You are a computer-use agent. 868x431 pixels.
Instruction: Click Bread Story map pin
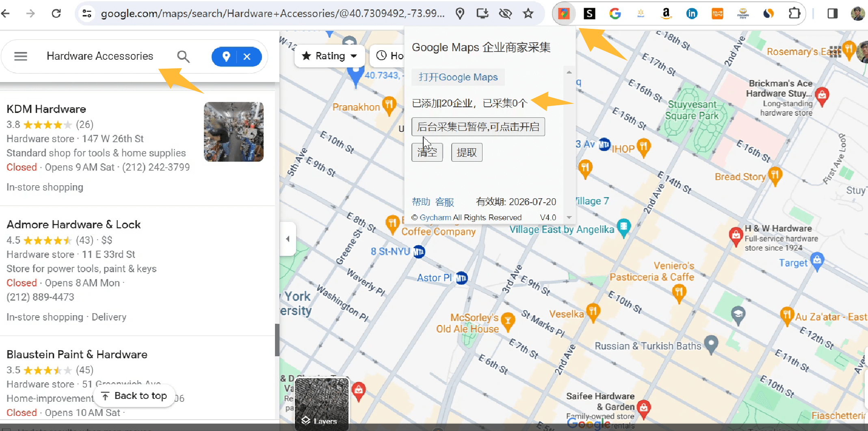point(775,175)
